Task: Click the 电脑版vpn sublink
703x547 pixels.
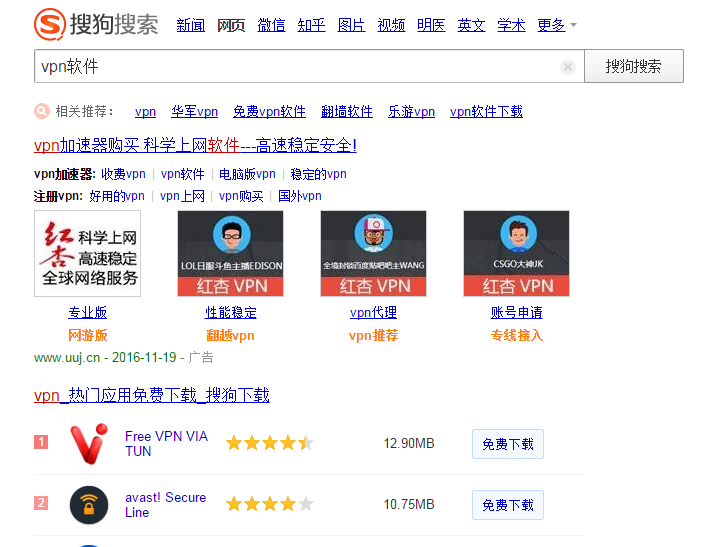Action: 247,174
